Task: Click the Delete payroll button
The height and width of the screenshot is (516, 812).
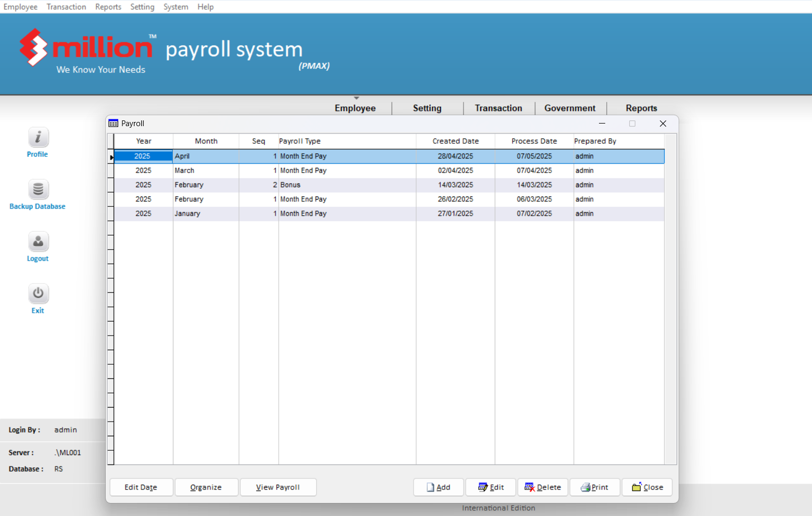Action: [x=543, y=487]
